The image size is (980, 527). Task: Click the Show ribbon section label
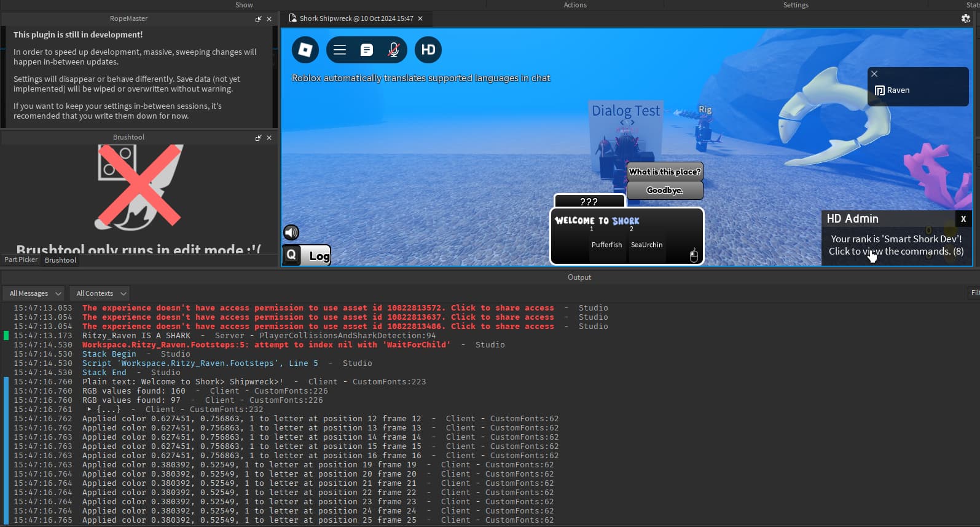[x=244, y=5]
